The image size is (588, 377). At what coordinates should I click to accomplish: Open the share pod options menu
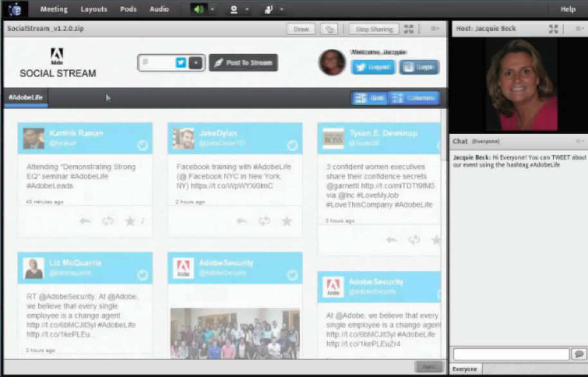click(435, 29)
